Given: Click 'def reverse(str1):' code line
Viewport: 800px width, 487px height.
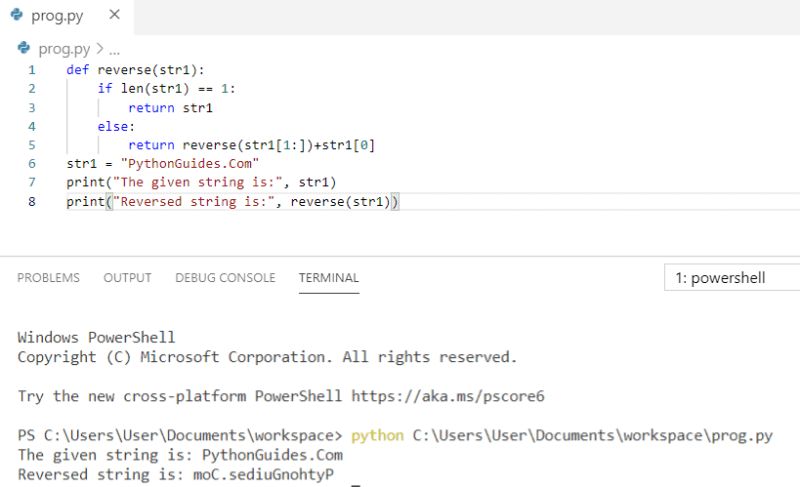Looking at the screenshot, I should (135, 70).
